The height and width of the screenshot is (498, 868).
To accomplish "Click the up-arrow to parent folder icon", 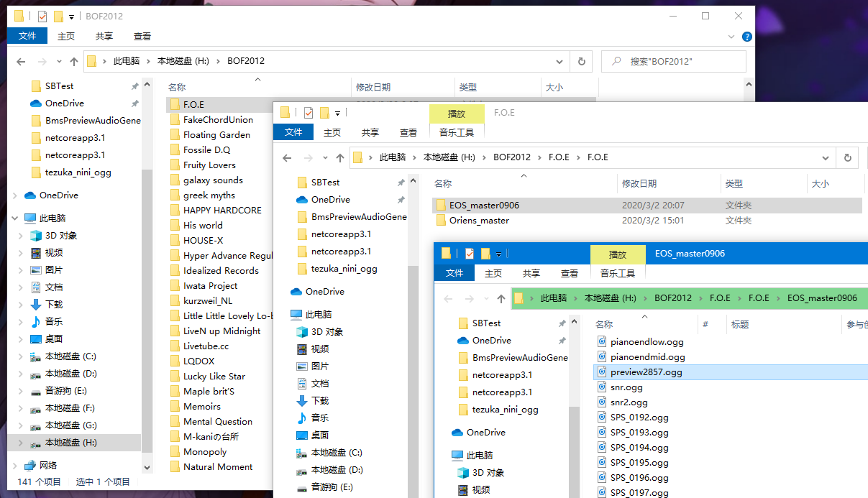I will click(x=73, y=62).
